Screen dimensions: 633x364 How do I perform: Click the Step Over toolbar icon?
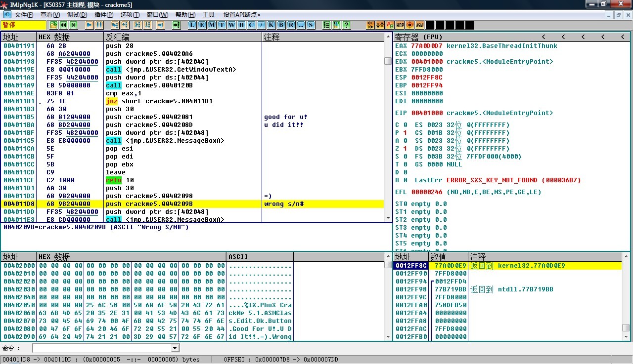tap(125, 25)
